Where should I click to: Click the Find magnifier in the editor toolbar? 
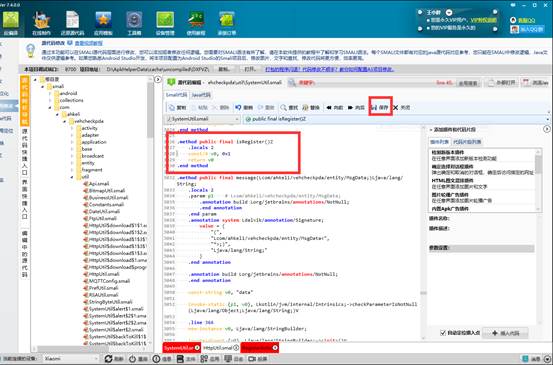284,108
